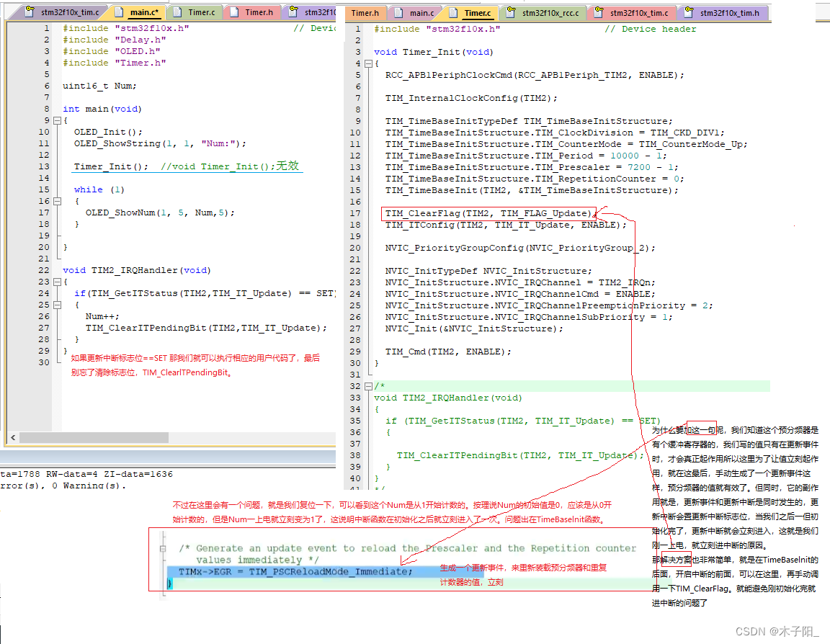Click 'NVIC_Init(&NVIC_InitStructure);' line
830x644 pixels.
[474, 328]
